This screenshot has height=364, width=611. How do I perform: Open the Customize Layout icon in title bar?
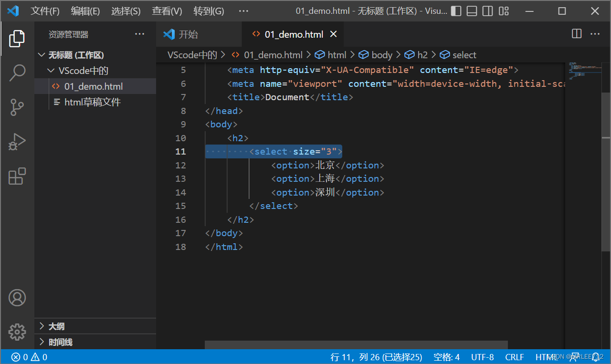504,11
